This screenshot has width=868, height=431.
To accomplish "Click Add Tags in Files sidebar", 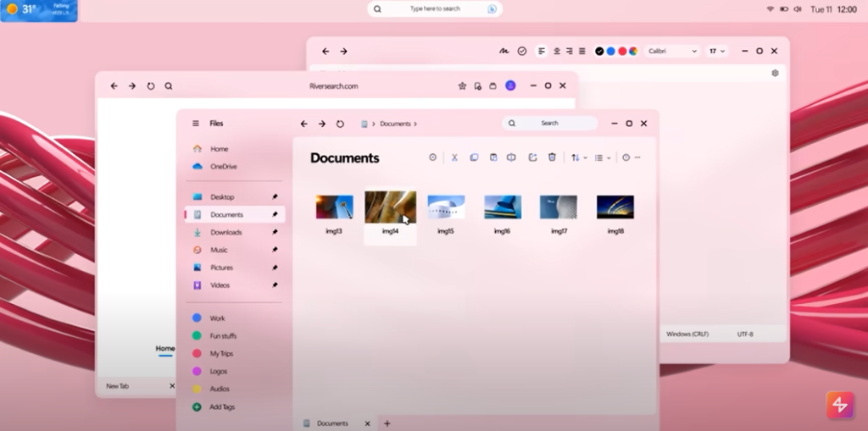I will (x=222, y=406).
